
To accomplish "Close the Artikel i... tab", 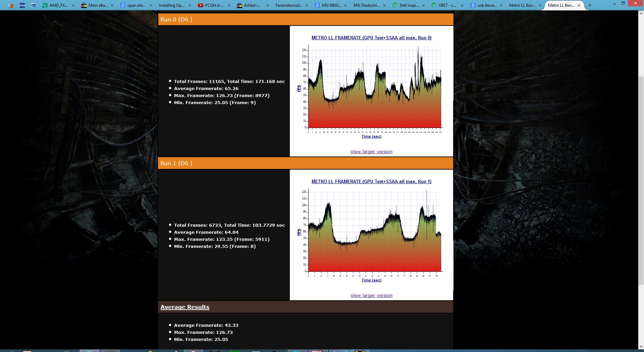I will (x=268, y=5).
